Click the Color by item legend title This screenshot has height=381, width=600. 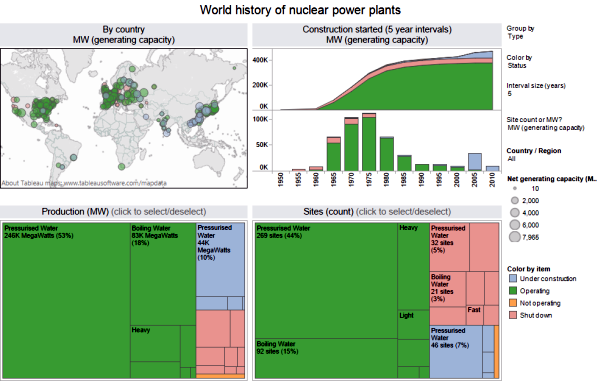pyautogui.click(x=528, y=269)
